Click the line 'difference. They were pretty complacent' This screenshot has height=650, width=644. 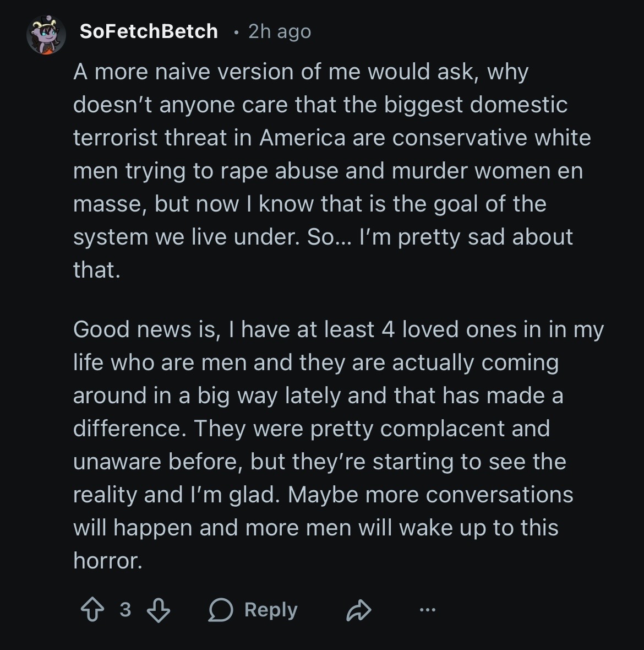click(x=311, y=429)
